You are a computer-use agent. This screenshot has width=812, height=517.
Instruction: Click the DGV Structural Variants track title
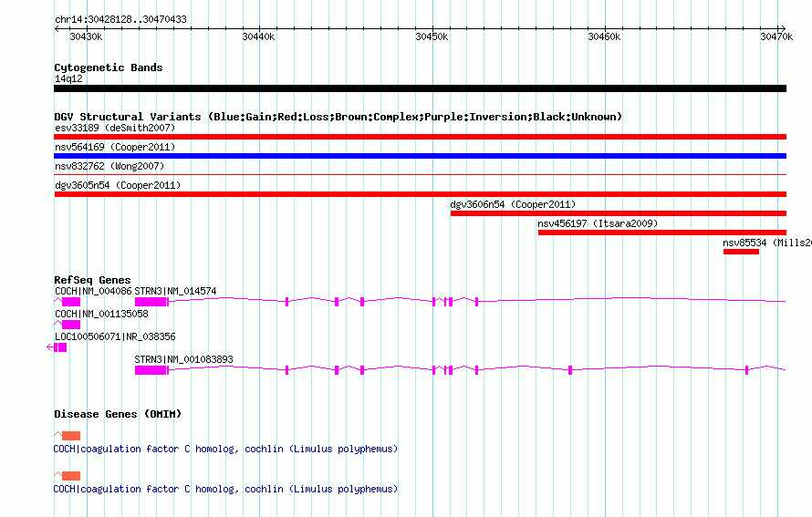[338, 117]
